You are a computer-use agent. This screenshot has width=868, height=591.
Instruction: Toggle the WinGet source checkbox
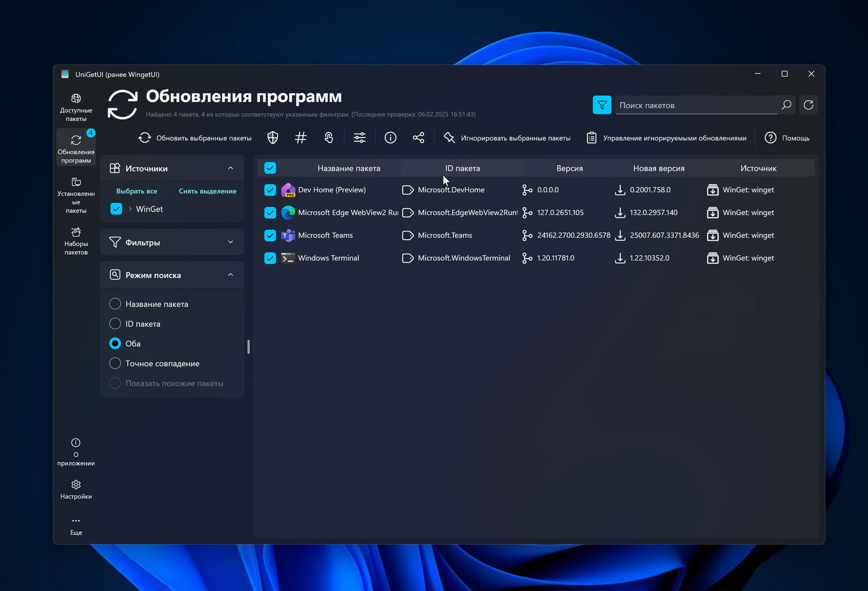tap(116, 209)
